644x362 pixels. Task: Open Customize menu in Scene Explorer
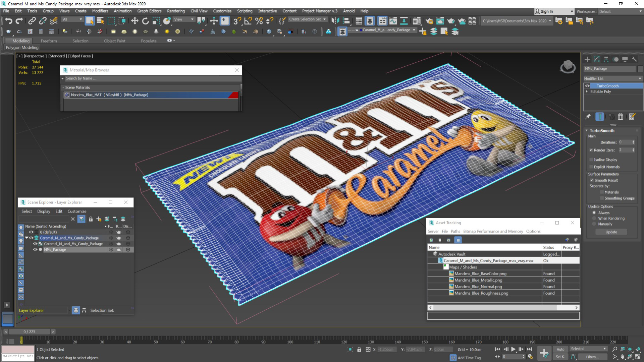tap(77, 212)
